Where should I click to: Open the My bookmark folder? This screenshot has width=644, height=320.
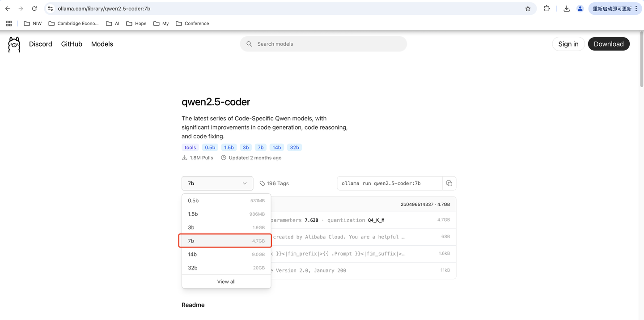[x=161, y=23]
